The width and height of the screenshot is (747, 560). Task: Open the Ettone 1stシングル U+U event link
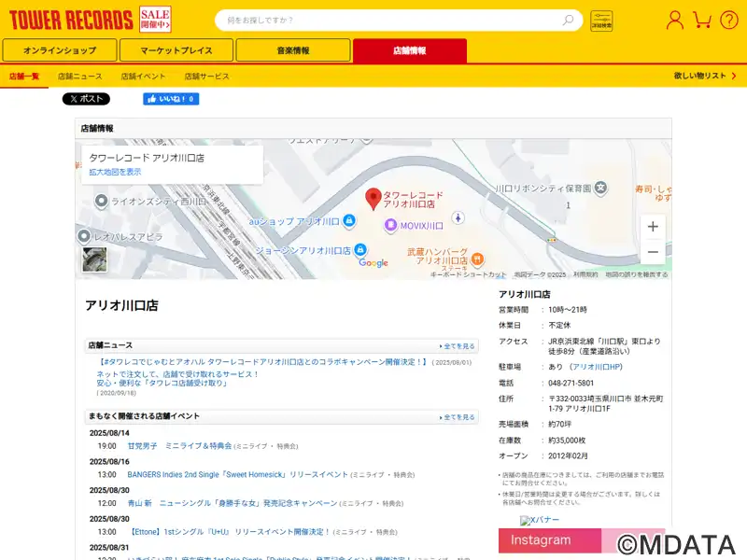pyautogui.click(x=230, y=531)
